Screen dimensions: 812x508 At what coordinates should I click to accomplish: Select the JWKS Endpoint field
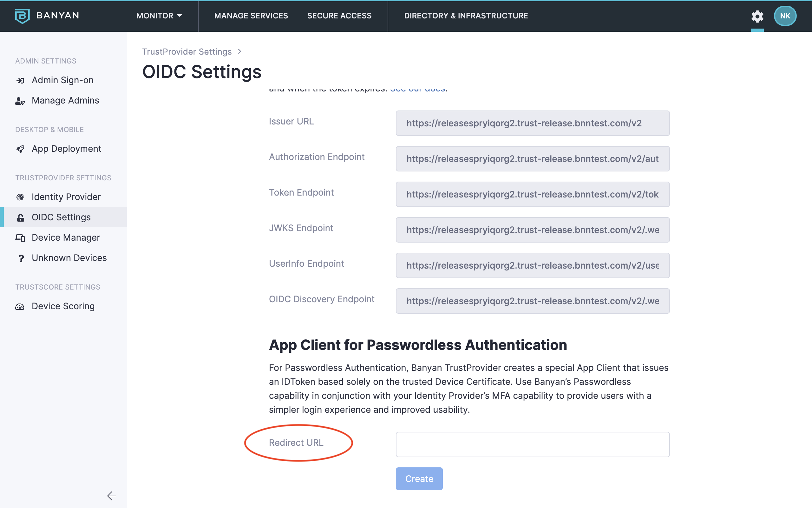pyautogui.click(x=533, y=230)
